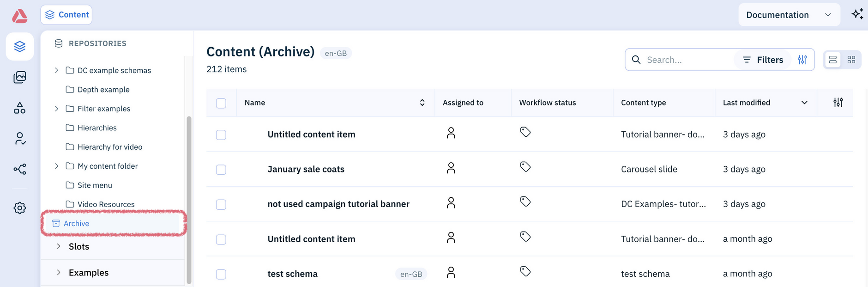Tick checkbox for January sale coats

pyautogui.click(x=221, y=170)
